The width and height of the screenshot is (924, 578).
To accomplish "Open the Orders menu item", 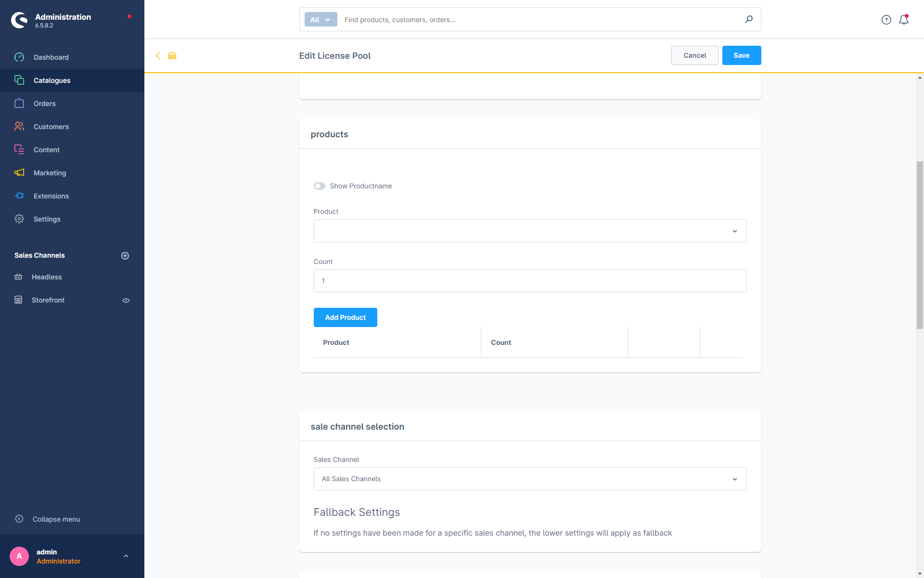I will pos(72,104).
